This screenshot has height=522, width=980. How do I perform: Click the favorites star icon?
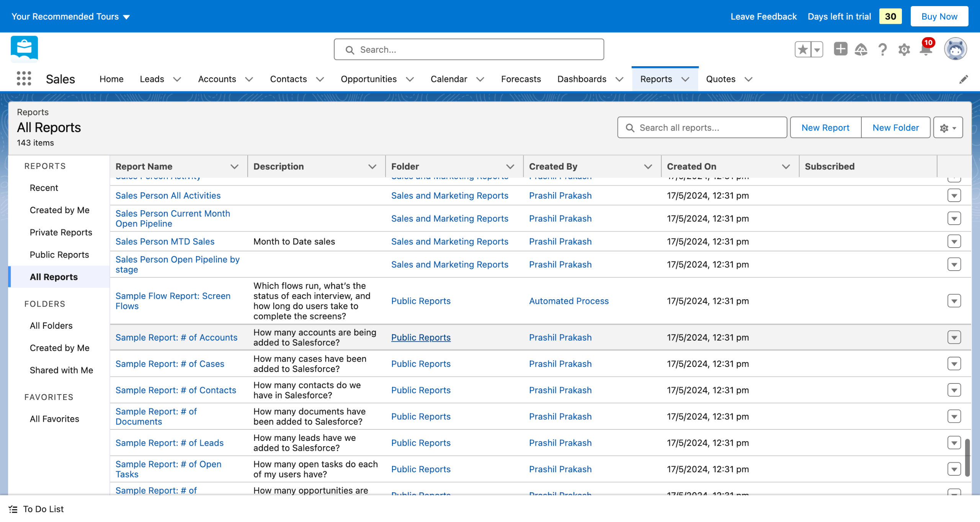coord(803,49)
